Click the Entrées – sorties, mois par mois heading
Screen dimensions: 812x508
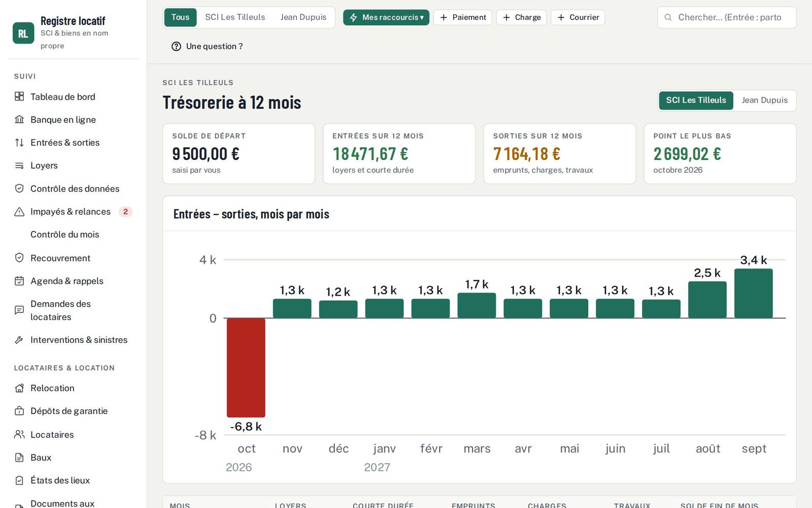[251, 214]
